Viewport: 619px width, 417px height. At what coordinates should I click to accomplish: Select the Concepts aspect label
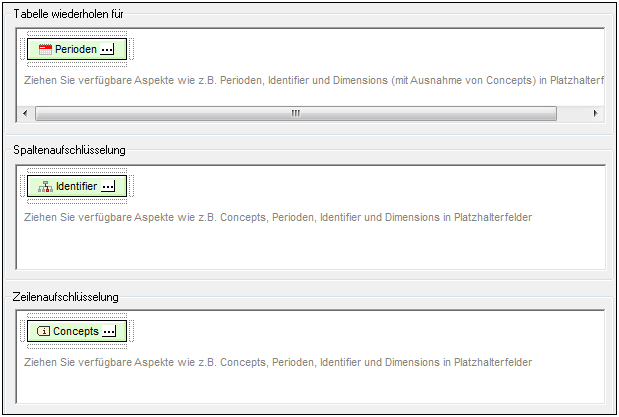pos(76,331)
